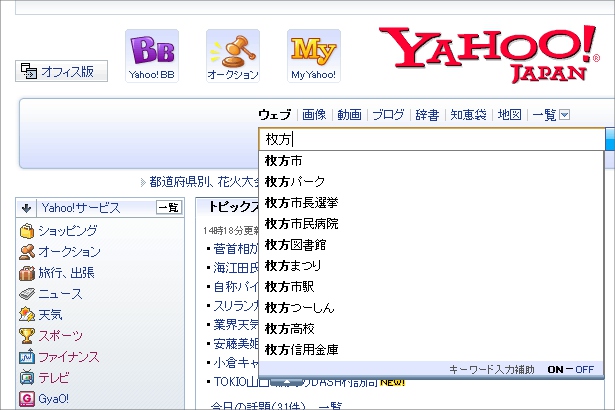Open GyaO! in the services sidebar
The image size is (615, 410).
[55, 398]
